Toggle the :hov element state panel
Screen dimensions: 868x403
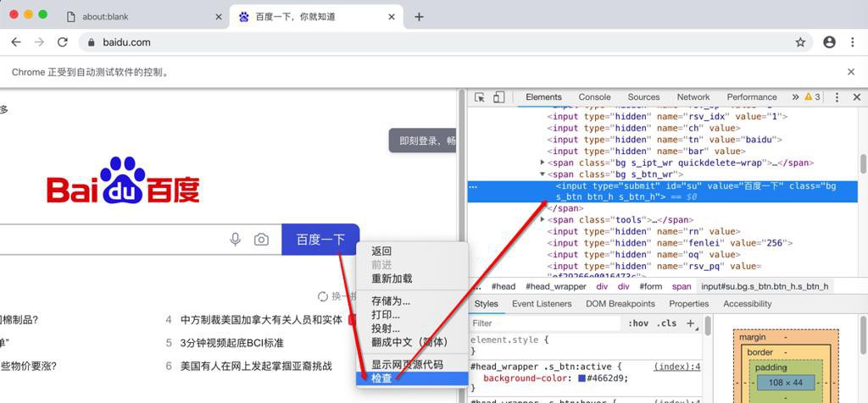637,323
